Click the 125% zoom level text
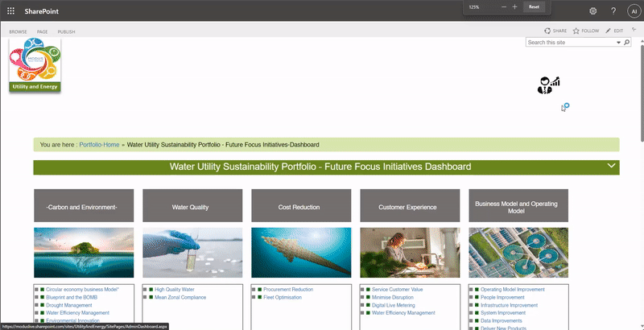 point(474,7)
